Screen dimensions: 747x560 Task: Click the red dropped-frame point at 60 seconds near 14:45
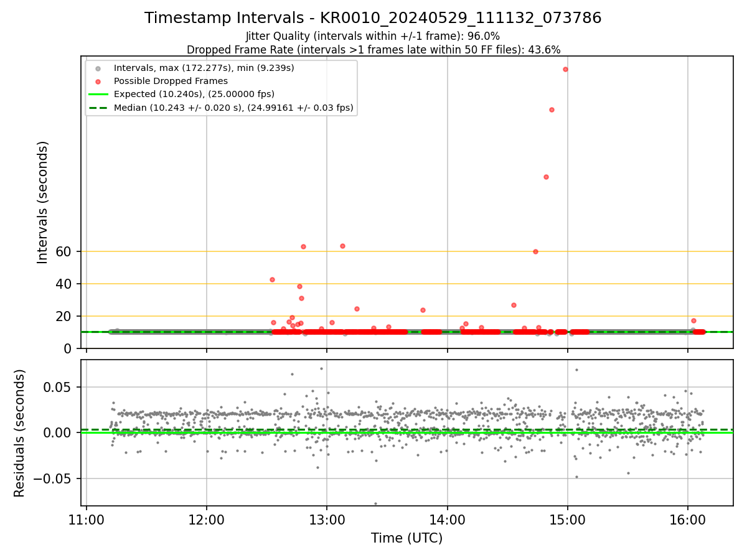535,251
